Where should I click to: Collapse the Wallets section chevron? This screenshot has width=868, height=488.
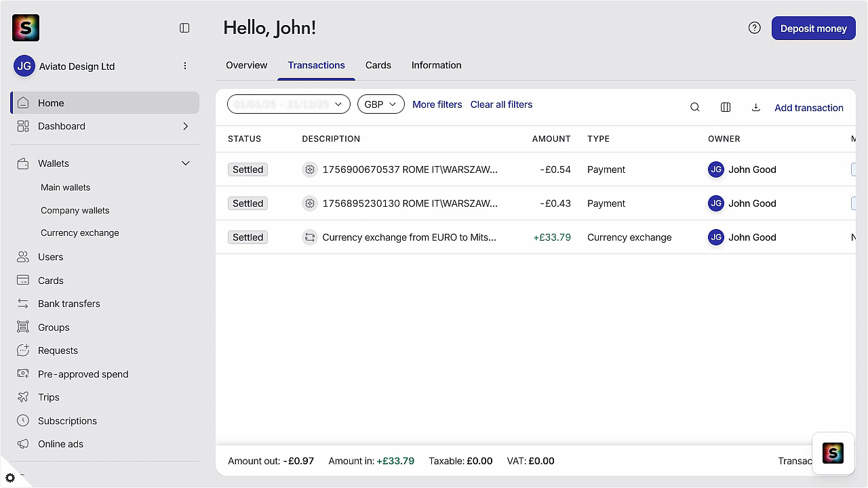185,163
